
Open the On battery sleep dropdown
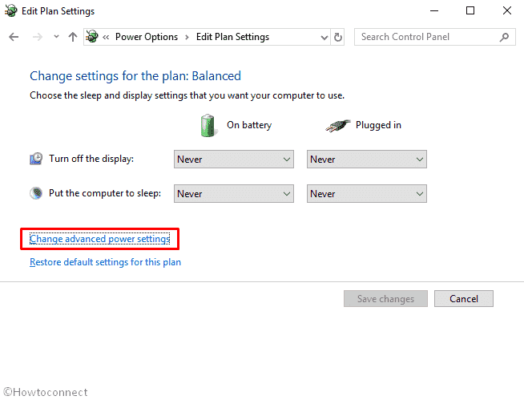click(234, 194)
